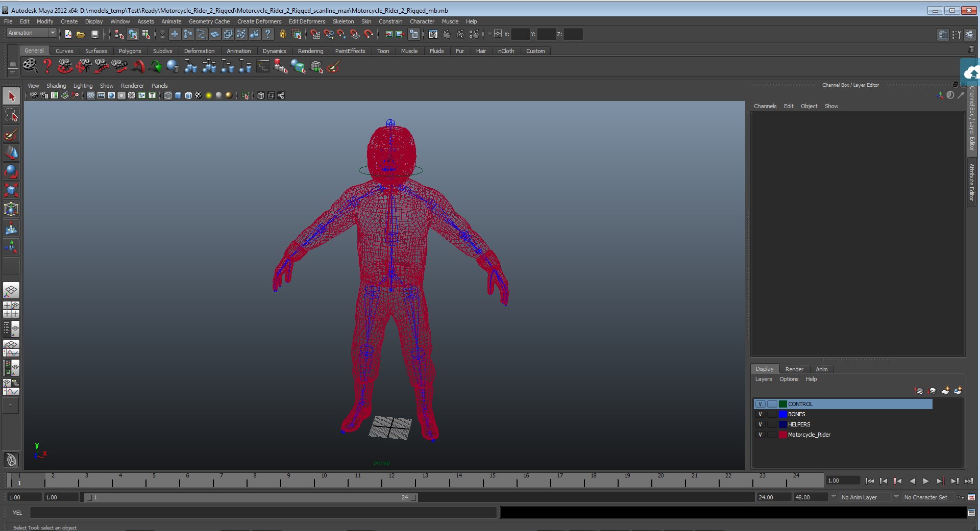The image size is (980, 531).
Task: Open the Hypergraph hierarchy shelf icon
Action: click(262, 66)
